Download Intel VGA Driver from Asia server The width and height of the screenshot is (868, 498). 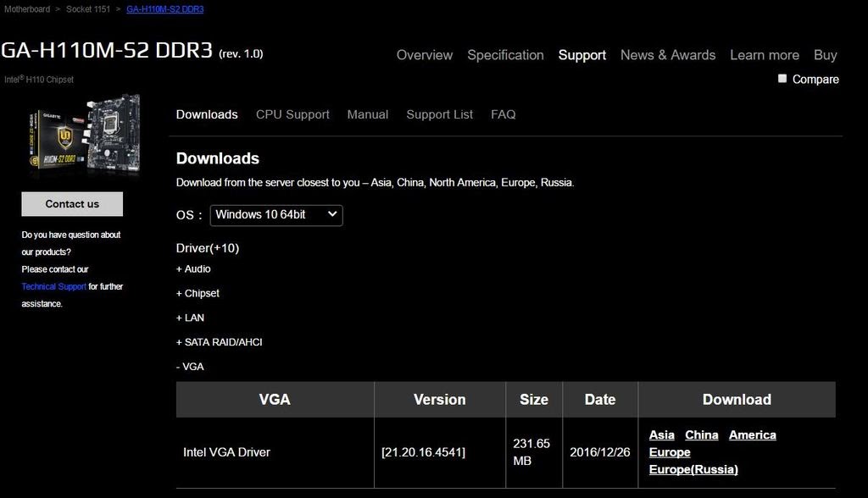661,434
